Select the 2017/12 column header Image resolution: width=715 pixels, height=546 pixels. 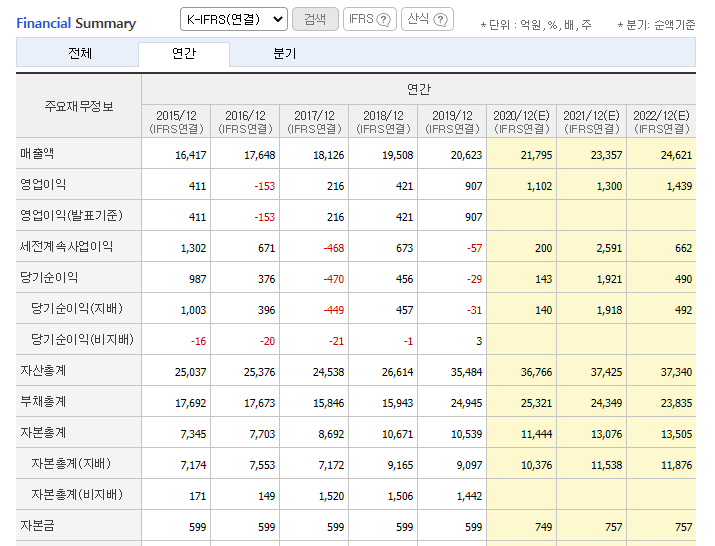pos(314,121)
